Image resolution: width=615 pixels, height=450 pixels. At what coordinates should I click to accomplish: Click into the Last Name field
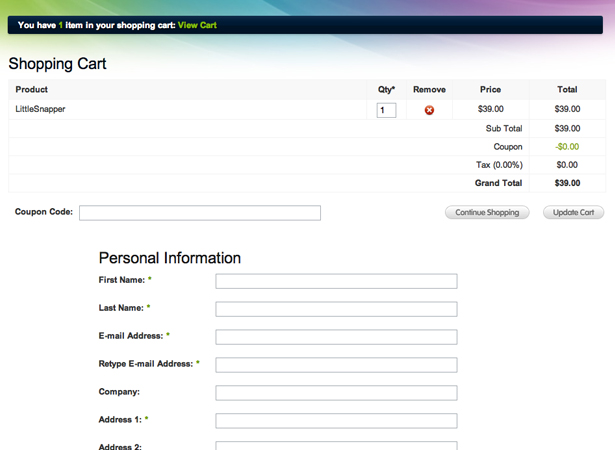point(336,309)
